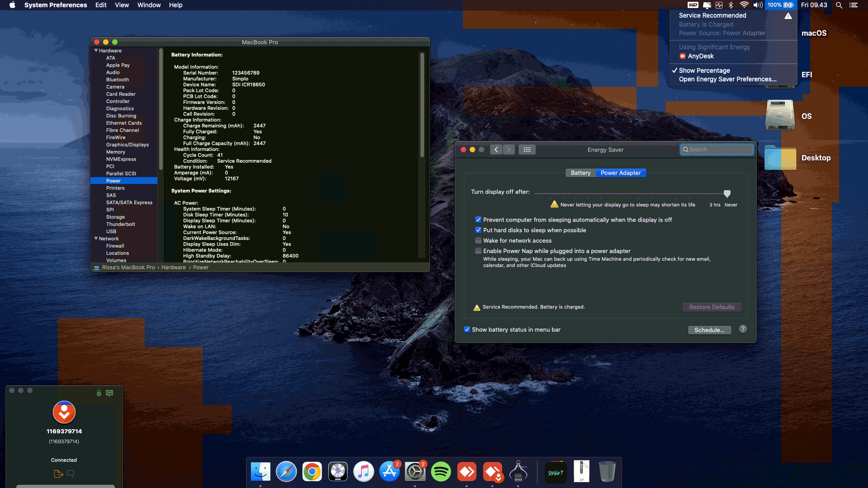
Task: Click the Wi-Fi menu bar icon
Action: click(744, 5)
